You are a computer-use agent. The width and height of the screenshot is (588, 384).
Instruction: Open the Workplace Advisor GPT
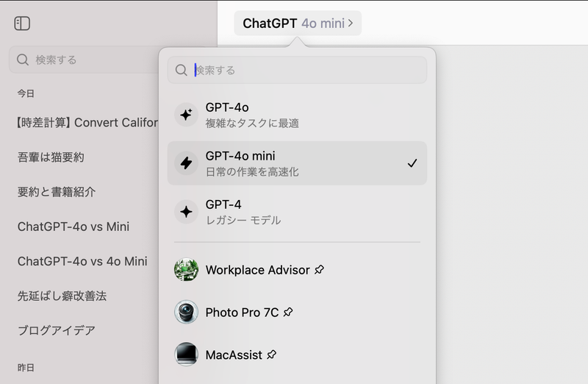pyautogui.click(x=297, y=269)
